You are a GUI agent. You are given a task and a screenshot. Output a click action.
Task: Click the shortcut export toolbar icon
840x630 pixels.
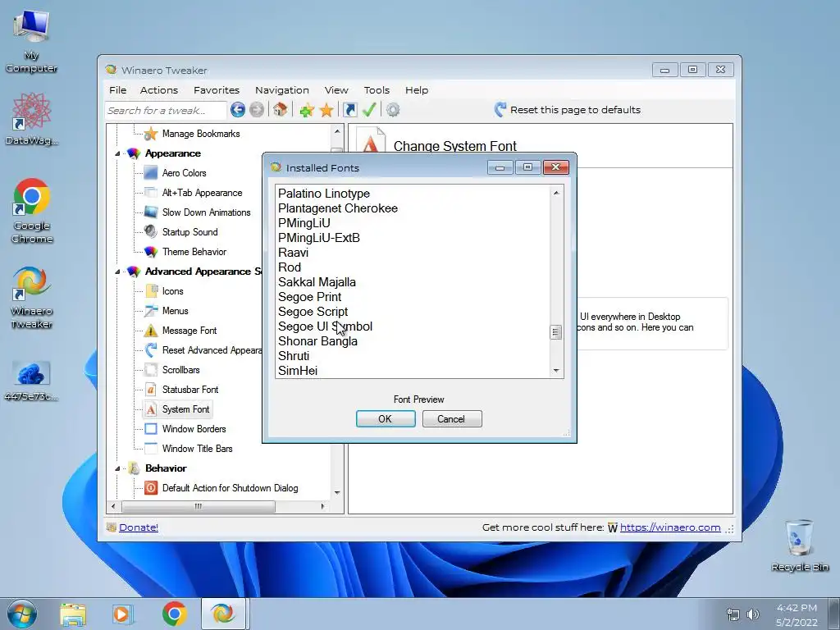[349, 110]
